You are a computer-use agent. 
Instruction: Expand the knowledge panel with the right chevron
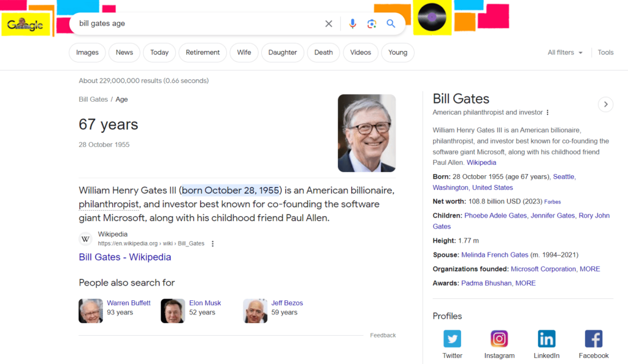point(605,104)
